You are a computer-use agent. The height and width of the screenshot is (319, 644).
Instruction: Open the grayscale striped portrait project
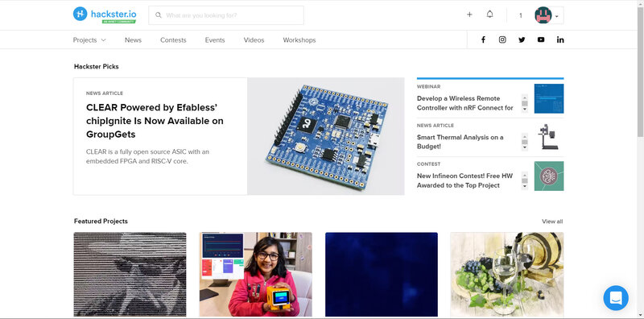point(130,274)
